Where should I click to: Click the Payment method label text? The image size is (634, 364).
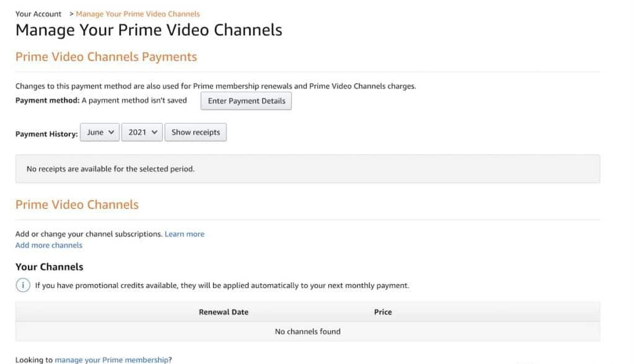[47, 100]
